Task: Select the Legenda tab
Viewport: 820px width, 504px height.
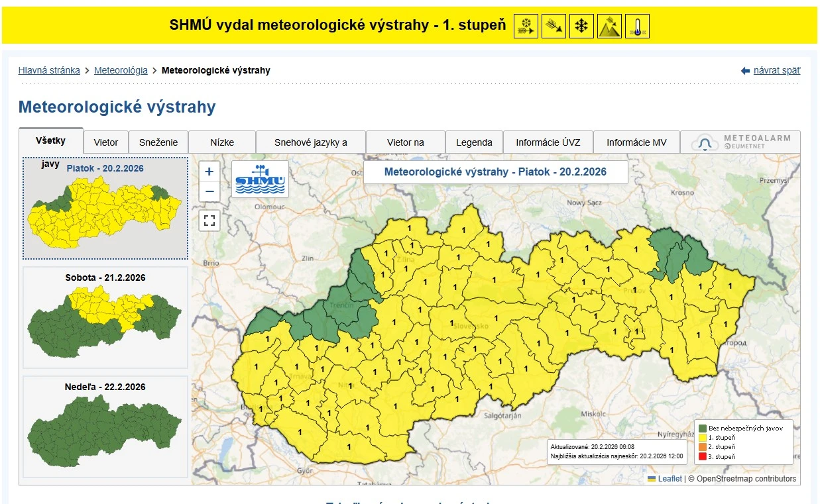Action: click(x=474, y=142)
